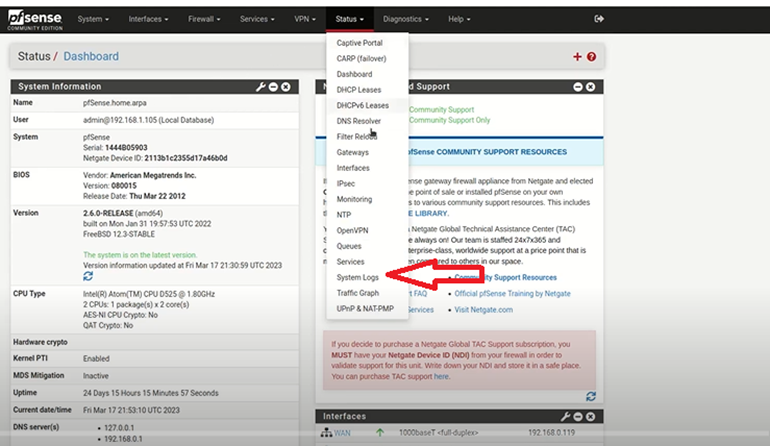This screenshot has width=770, height=446.
Task: Open UPnP & NAT-PMP status
Action: click(x=367, y=308)
